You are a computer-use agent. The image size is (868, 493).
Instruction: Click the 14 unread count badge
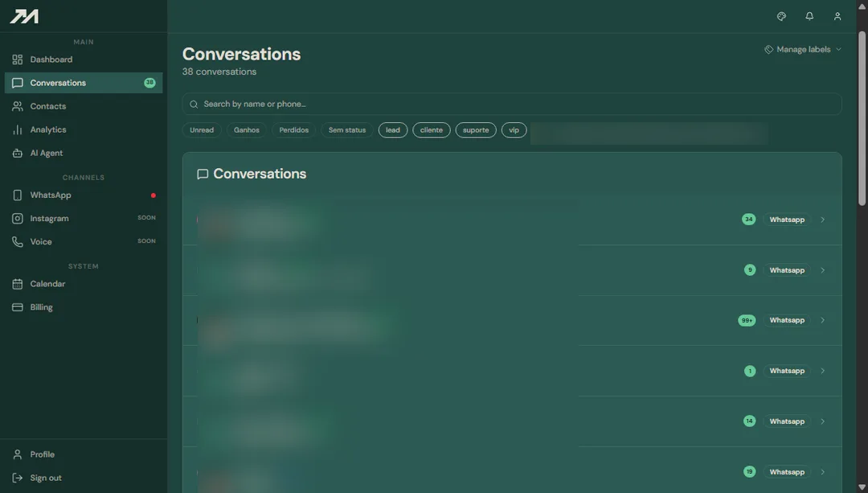click(x=749, y=421)
